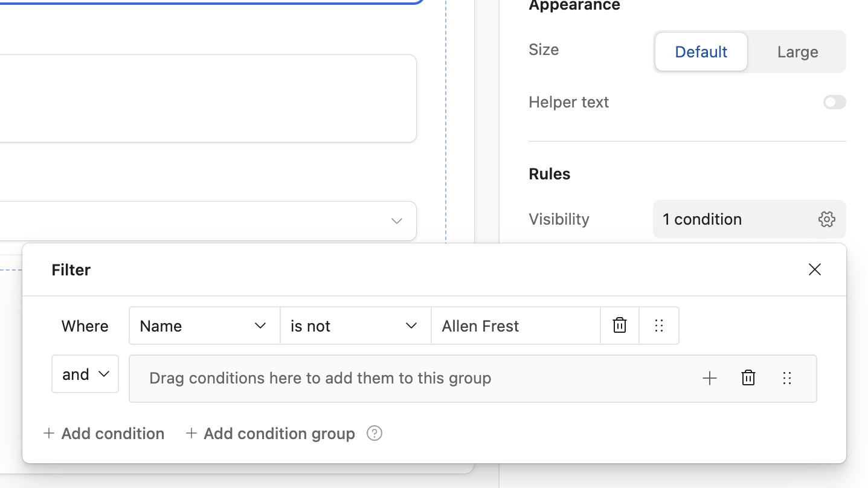Click drag handle of Name condition row
868x488 pixels.
pos(659,326)
